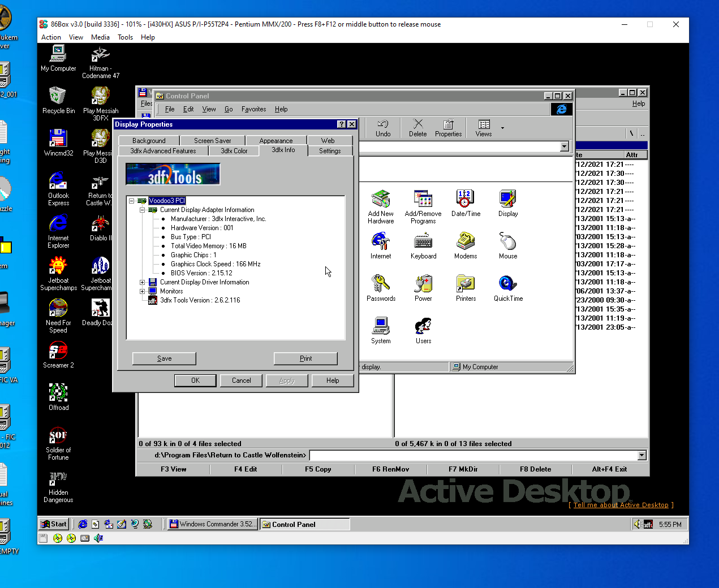Open Keyboard control panel icon
This screenshot has width=719, height=588.
(423, 246)
